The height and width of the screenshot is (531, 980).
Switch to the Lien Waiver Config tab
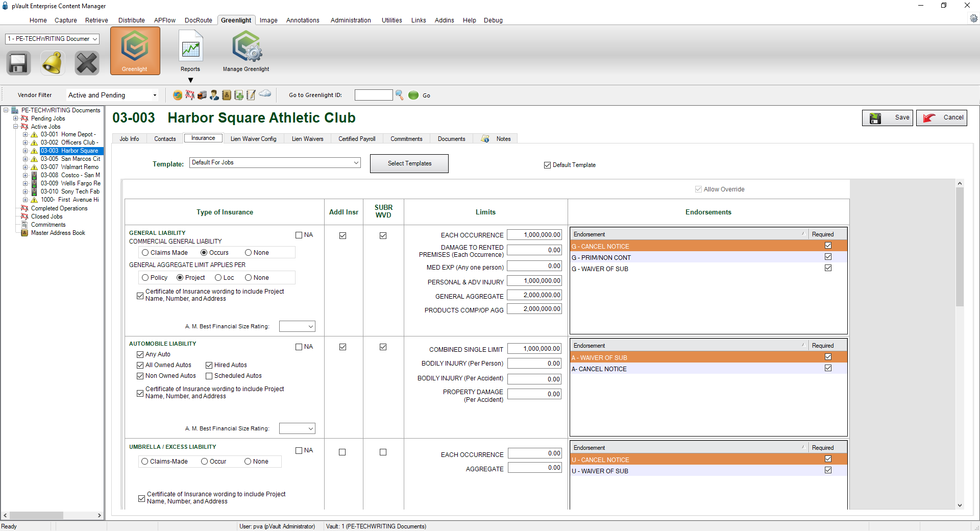[253, 139]
